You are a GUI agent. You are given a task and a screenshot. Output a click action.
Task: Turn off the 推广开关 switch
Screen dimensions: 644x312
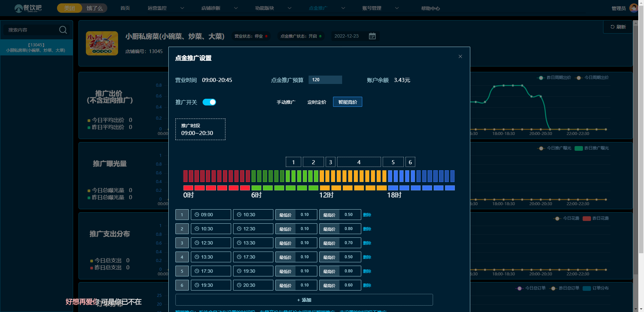point(209,102)
